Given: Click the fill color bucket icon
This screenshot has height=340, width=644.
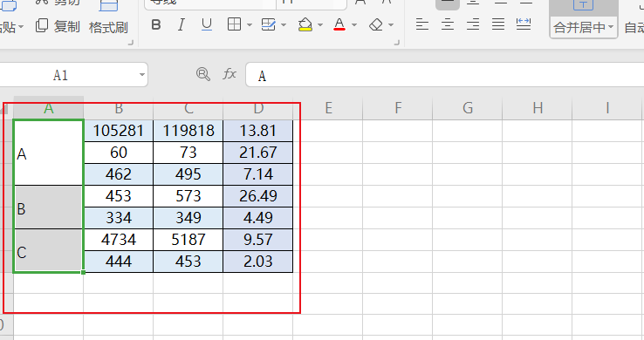Looking at the screenshot, I should coord(305,24).
